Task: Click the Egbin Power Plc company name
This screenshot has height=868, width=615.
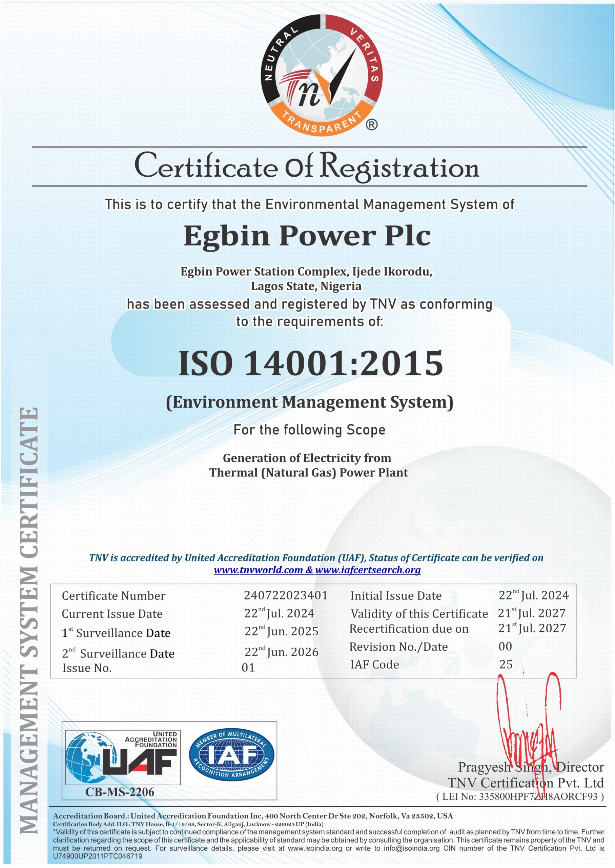Action: pos(307,236)
